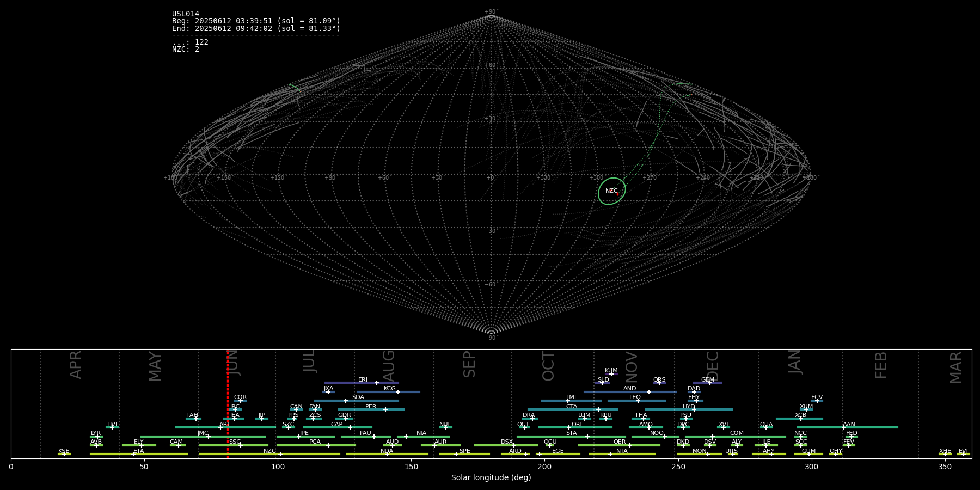The image size is (980, 490).
Task: Click the '...: 122' count line
Action: 190,42
